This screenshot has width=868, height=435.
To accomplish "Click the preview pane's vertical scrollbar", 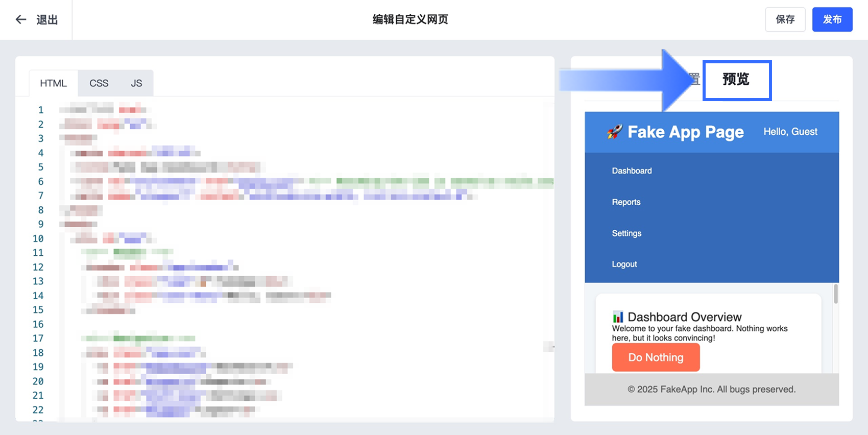I will click(x=836, y=294).
